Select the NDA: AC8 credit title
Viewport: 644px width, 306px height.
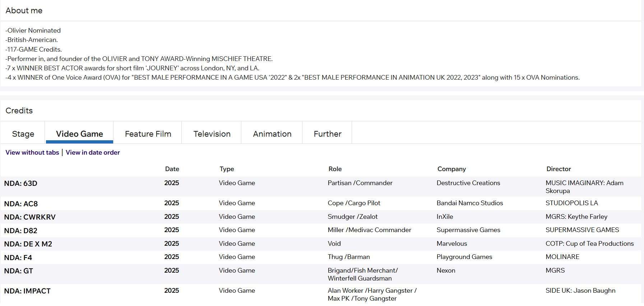(x=21, y=204)
